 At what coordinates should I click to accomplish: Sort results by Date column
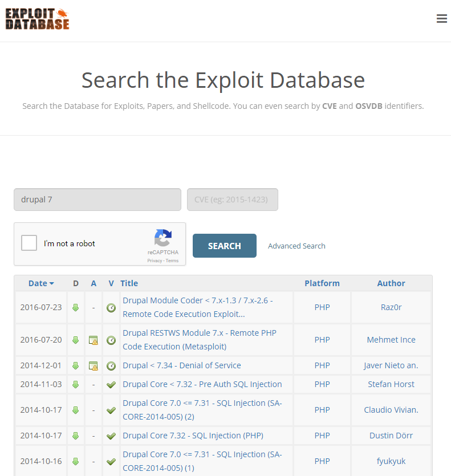click(x=41, y=283)
